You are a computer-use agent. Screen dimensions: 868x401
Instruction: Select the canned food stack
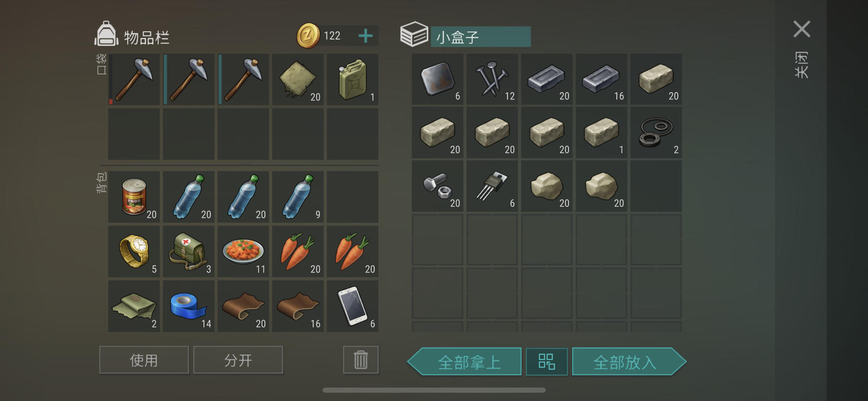pyautogui.click(x=134, y=197)
